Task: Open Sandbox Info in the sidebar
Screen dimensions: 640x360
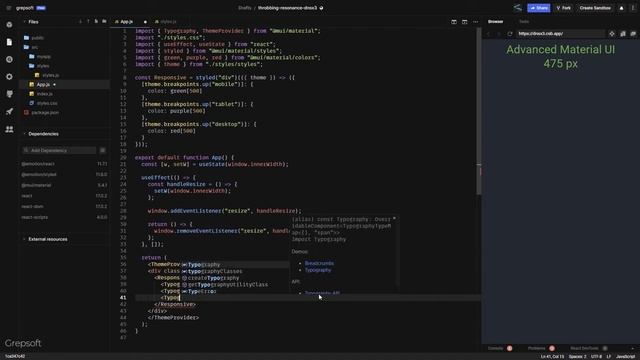Action: click(x=9, y=25)
